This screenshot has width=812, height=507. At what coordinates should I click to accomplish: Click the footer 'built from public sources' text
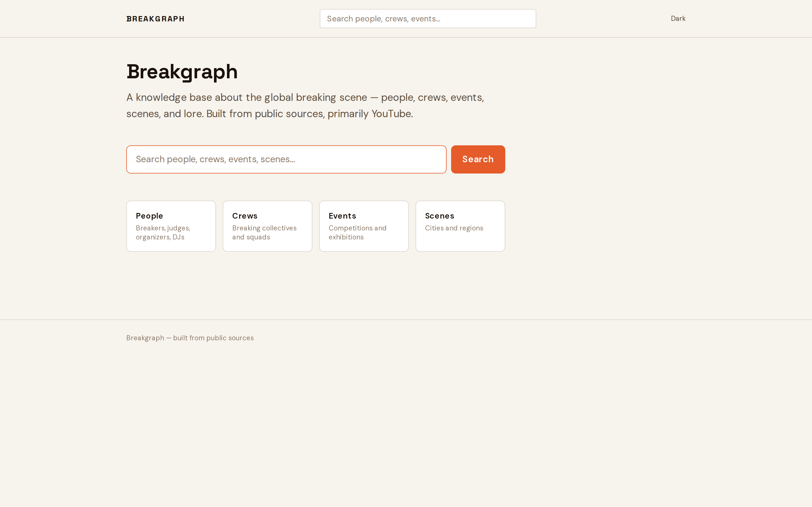tap(190, 338)
